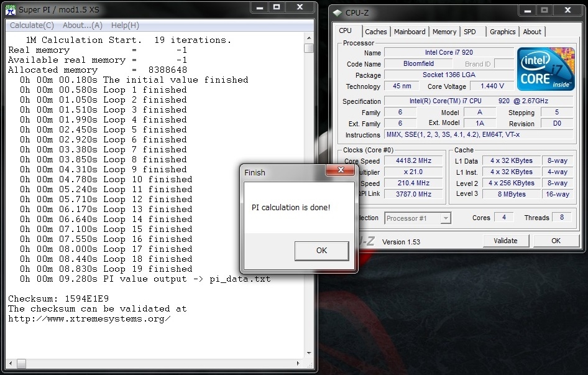Click Super PI vertical scrollbar up arrow
The width and height of the screenshot is (588, 375).
(x=309, y=38)
